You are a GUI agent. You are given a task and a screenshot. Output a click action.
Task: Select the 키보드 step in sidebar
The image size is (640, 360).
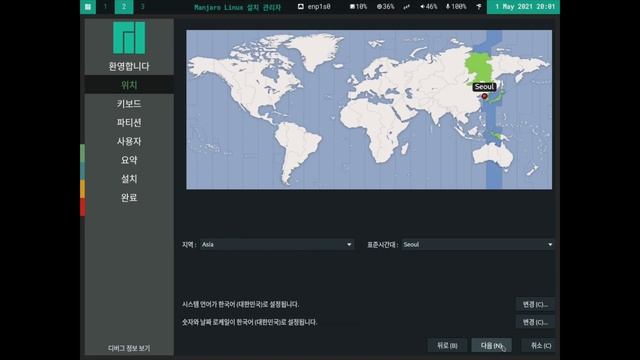click(x=129, y=104)
